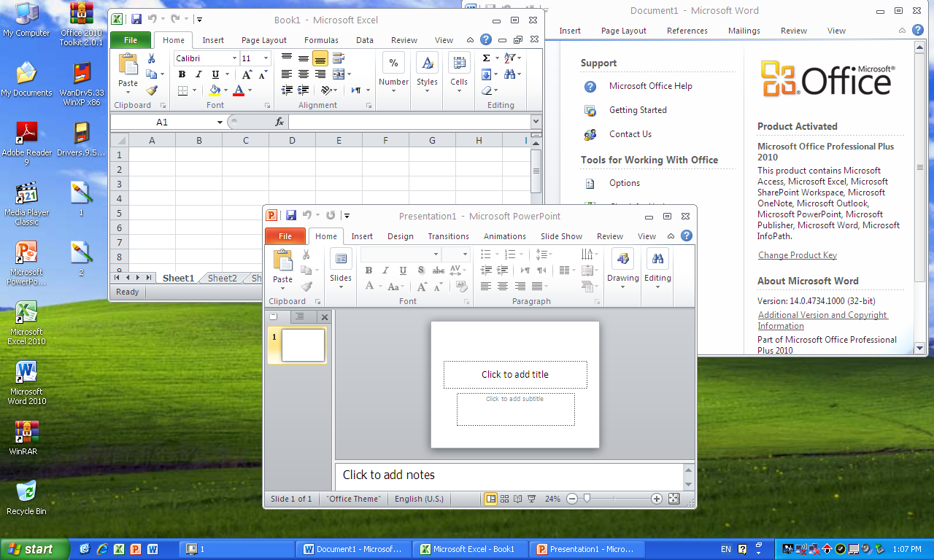Click PowerPoint's Clear Formatting eraser icon

pyautogui.click(x=463, y=287)
